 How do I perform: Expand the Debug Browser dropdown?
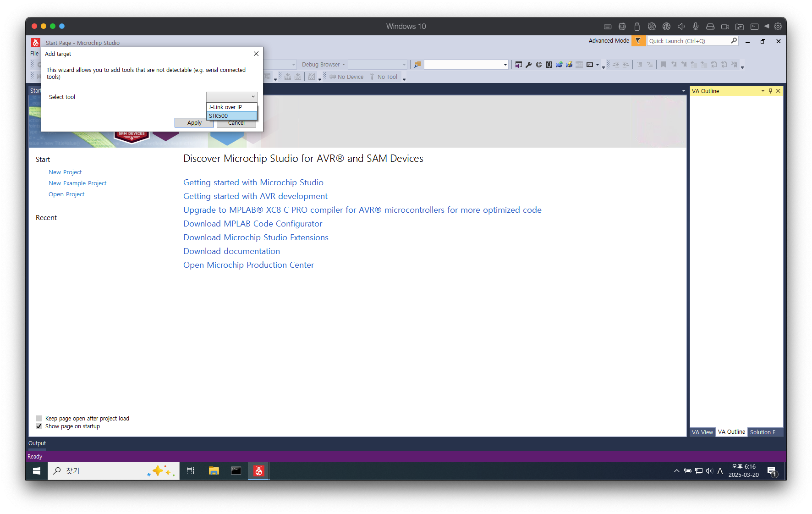pyautogui.click(x=343, y=65)
